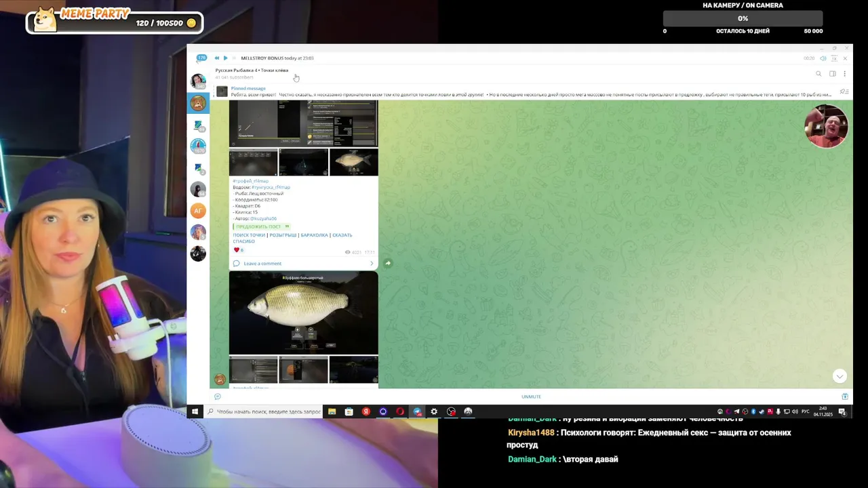
Task: Skip to next track in audio player
Action: click(x=234, y=58)
